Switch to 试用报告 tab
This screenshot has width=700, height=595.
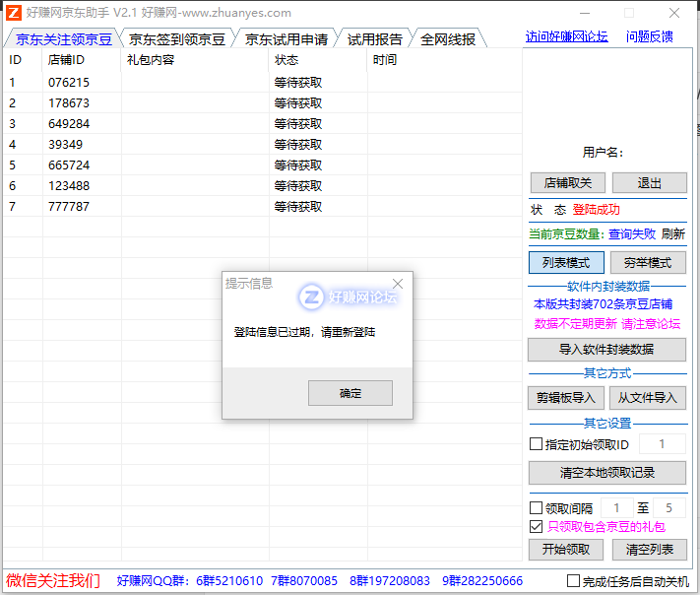pyautogui.click(x=374, y=39)
